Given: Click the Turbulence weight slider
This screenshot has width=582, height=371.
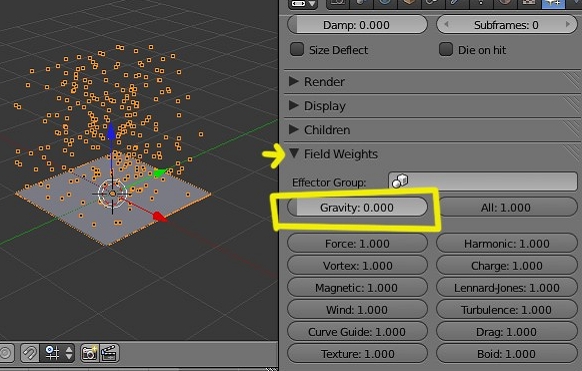Looking at the screenshot, I should [506, 309].
